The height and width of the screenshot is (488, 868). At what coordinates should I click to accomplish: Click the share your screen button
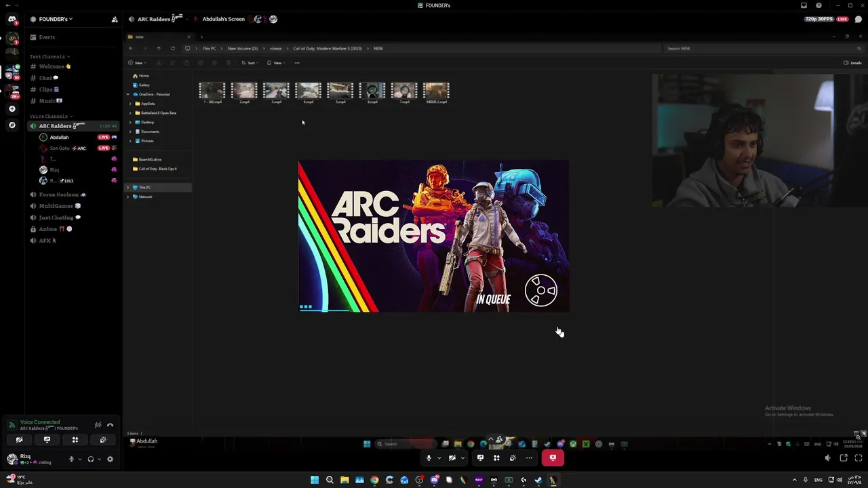click(x=47, y=440)
